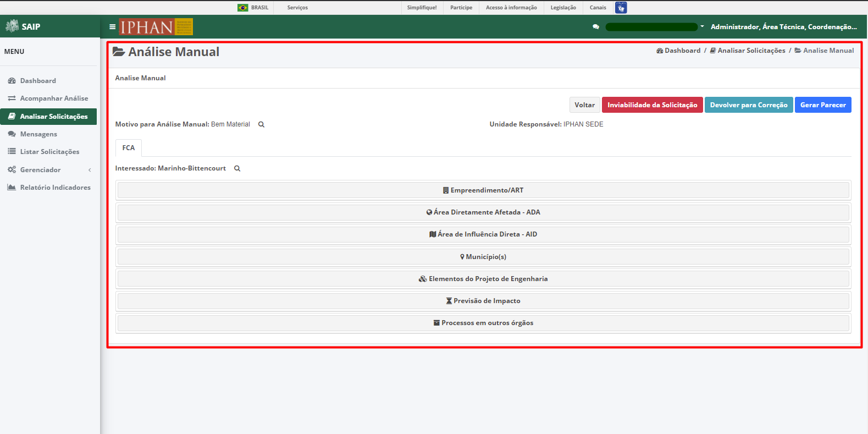The height and width of the screenshot is (434, 868).
Task: Open Mensagens in the sidebar
Action: (x=48, y=134)
